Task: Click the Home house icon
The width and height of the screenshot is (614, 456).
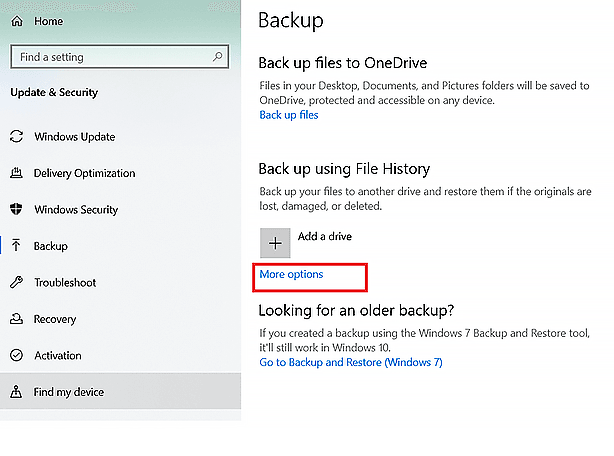Action: tap(16, 19)
